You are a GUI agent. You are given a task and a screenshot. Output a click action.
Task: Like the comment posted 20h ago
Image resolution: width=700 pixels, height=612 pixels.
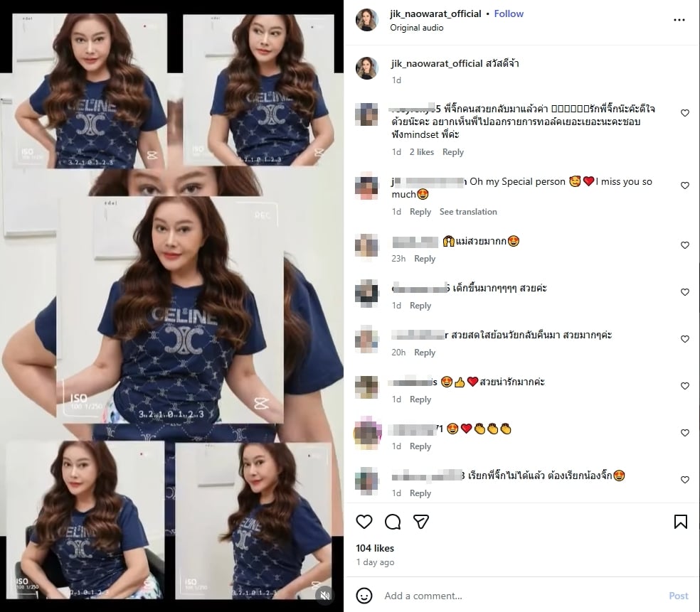(x=685, y=339)
